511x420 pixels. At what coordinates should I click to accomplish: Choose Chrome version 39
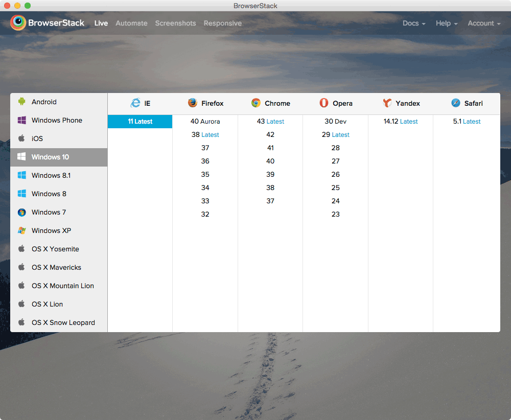(270, 174)
